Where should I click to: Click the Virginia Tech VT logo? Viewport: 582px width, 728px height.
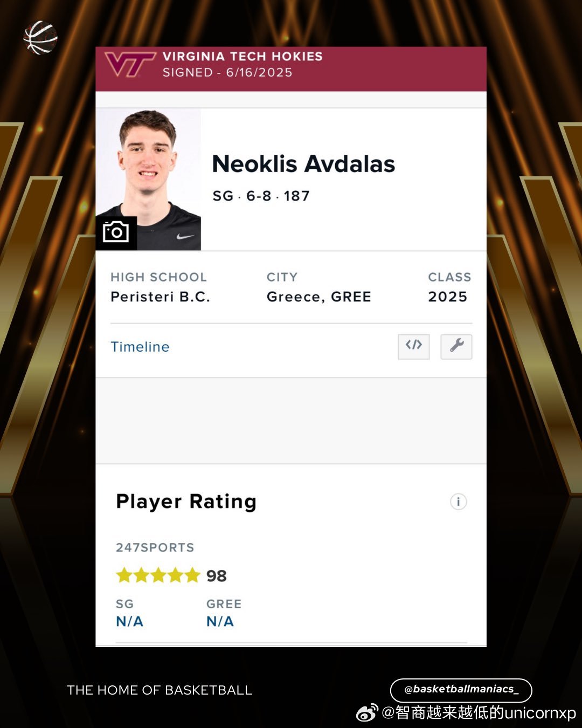click(130, 65)
